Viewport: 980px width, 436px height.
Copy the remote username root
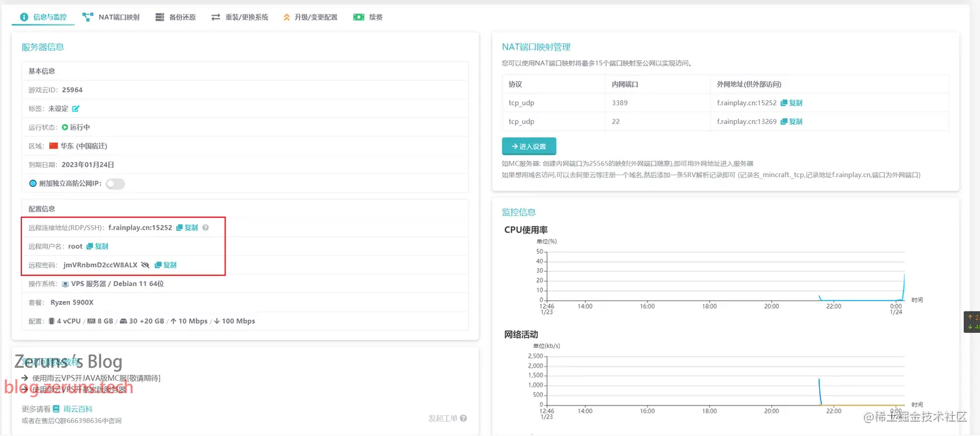97,247
